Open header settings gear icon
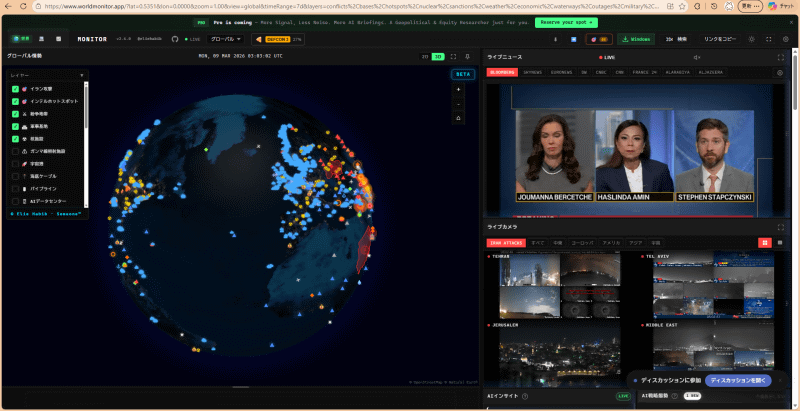 point(785,39)
